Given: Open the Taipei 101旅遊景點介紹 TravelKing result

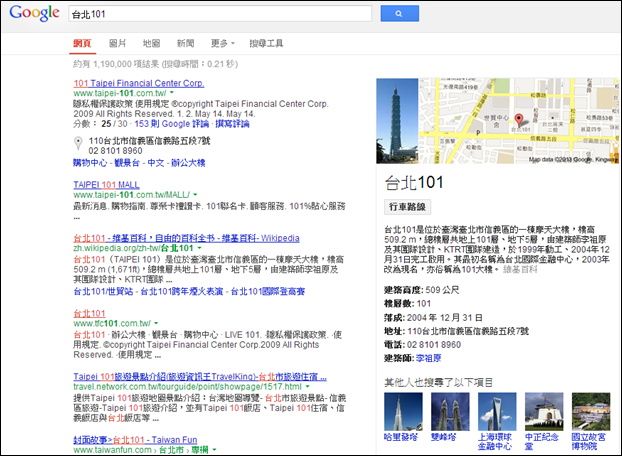Looking at the screenshot, I should coord(200,377).
